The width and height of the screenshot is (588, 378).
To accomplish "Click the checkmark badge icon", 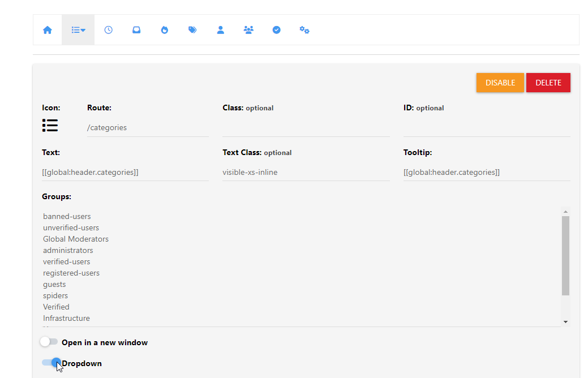I will (277, 30).
